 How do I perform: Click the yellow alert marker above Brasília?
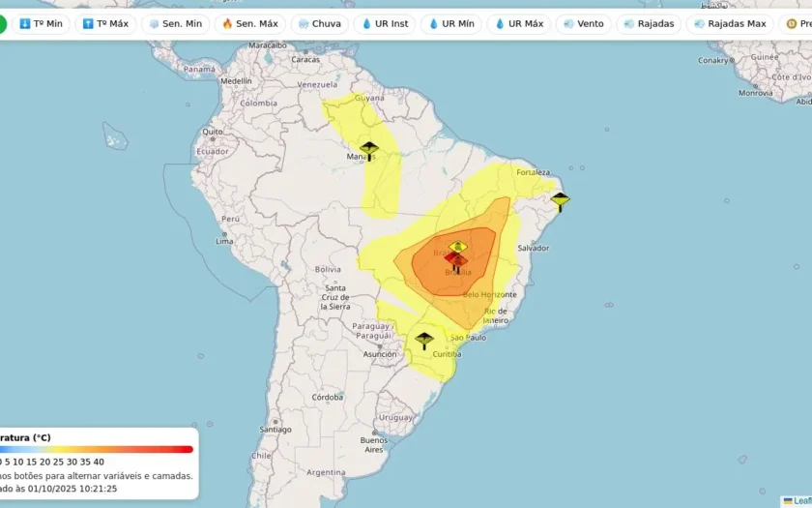458,247
